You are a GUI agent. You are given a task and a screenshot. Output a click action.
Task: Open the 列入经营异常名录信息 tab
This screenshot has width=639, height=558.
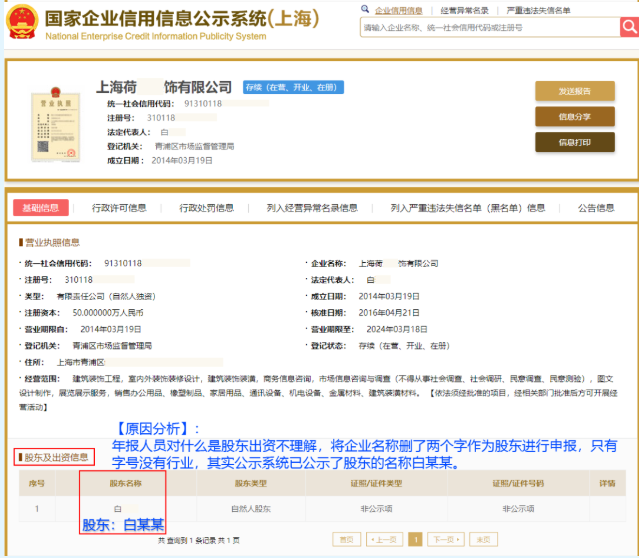(x=312, y=208)
